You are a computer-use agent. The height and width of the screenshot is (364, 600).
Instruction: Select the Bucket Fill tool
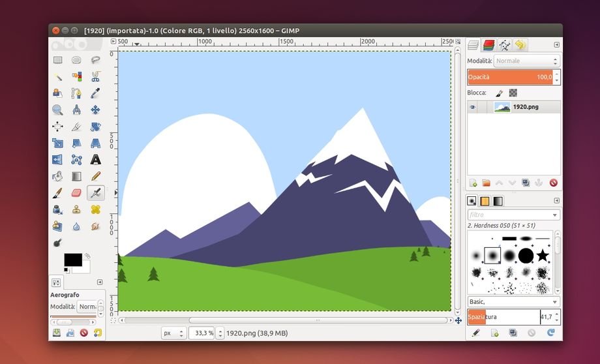pyautogui.click(x=58, y=176)
